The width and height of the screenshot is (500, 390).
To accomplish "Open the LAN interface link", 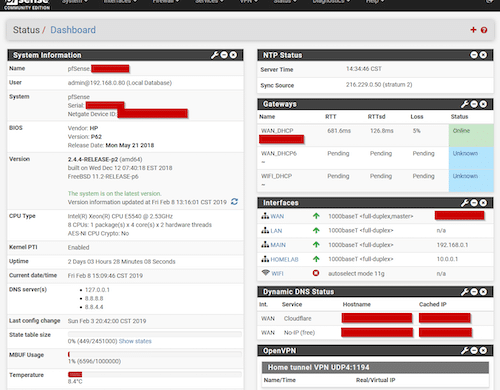I will point(276,231).
